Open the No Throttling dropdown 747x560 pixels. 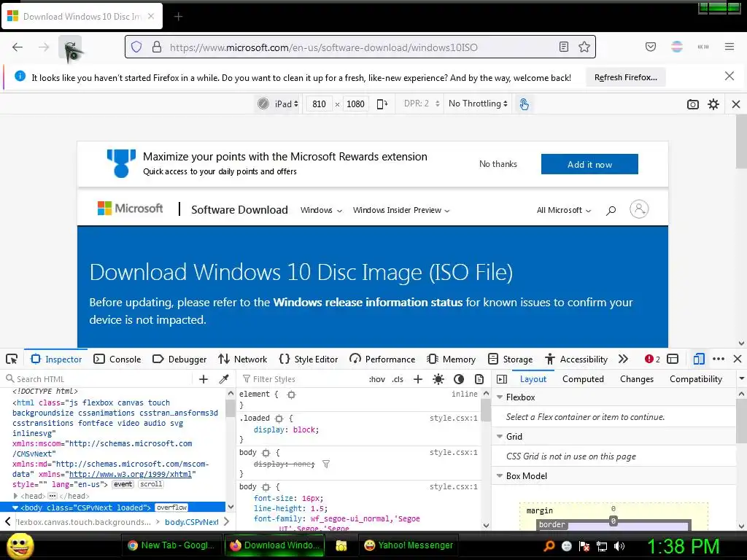tap(478, 104)
